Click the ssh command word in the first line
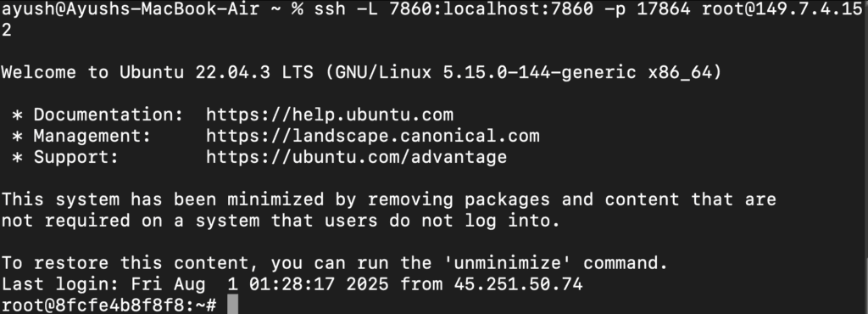The height and width of the screenshot is (314, 868). click(330, 8)
